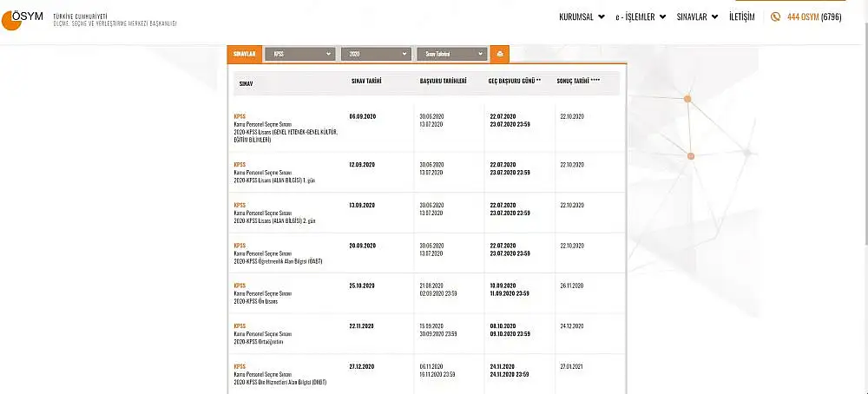Click result date 27.01.2021
This screenshot has height=394, width=868.
click(x=572, y=366)
